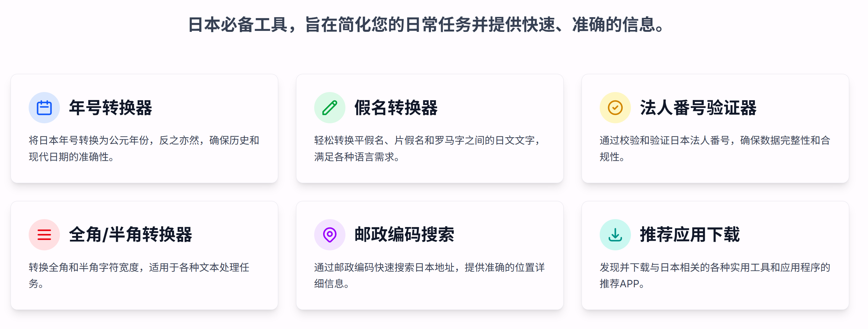
Task: Click the green pencil icon
Action: click(329, 108)
